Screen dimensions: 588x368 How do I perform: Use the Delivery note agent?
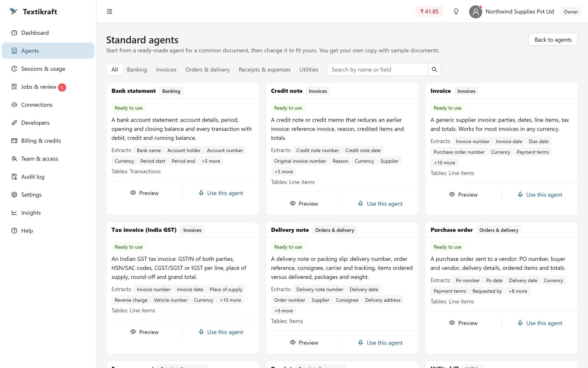pyautogui.click(x=380, y=343)
